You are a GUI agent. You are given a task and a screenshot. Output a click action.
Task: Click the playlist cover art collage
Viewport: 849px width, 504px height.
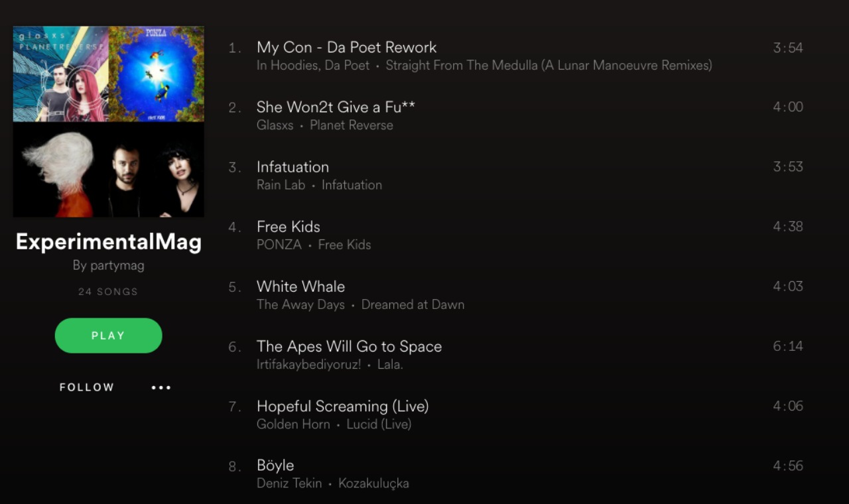pos(109,121)
